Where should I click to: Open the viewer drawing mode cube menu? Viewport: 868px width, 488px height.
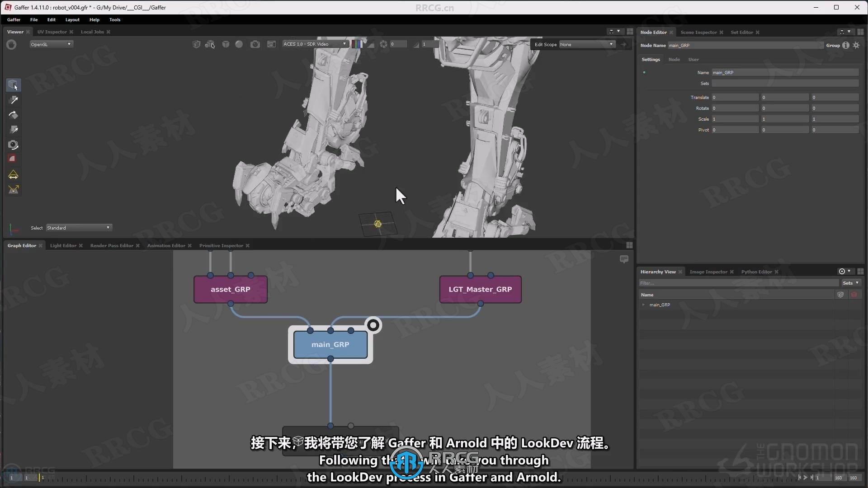pos(196,44)
